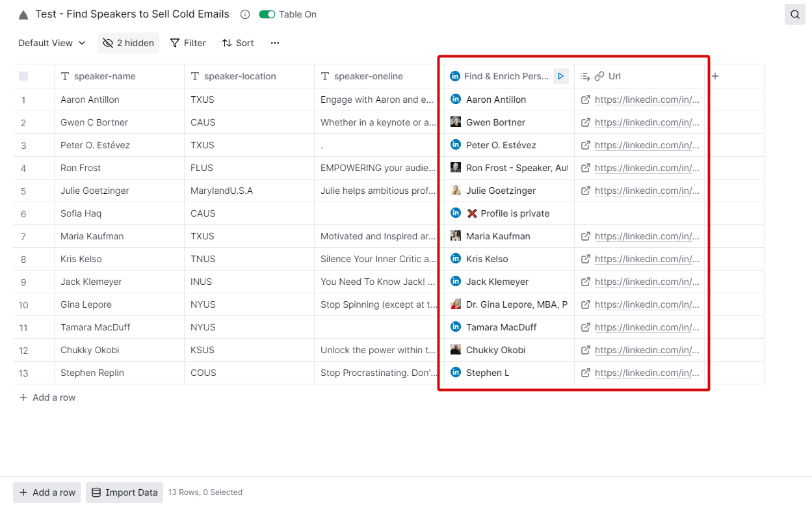Select the KSUS location cell
Screen dimensions: 812x508
[x=249, y=350]
